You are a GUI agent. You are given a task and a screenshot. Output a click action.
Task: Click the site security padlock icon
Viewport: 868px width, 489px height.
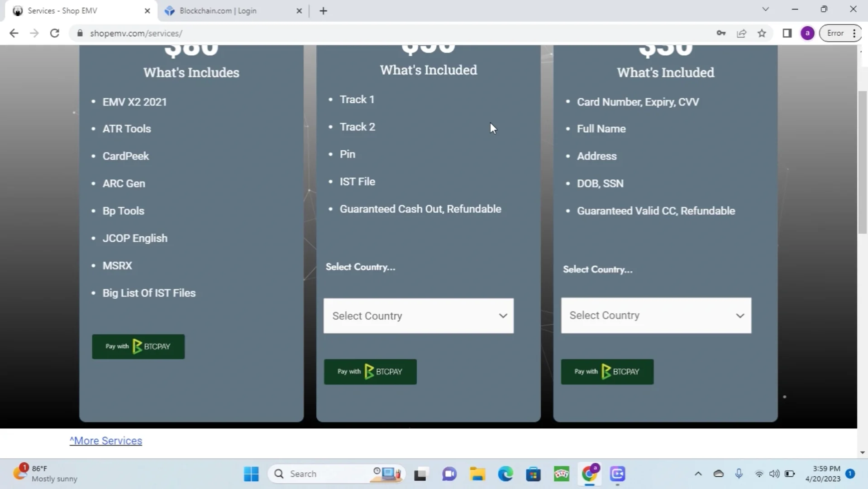79,33
